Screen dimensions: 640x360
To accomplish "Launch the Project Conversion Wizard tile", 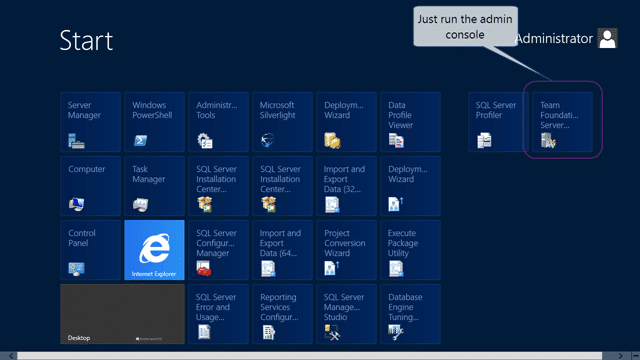I will [x=347, y=250].
